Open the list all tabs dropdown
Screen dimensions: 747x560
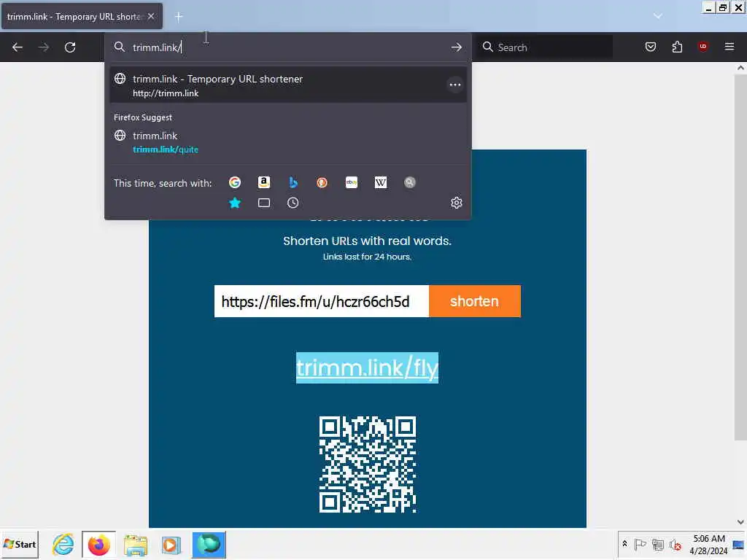(x=658, y=16)
